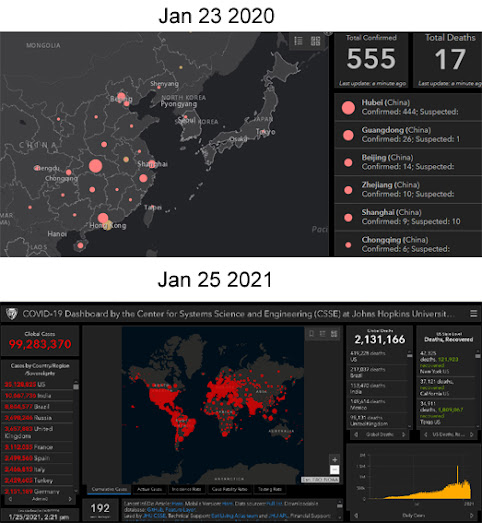The height and width of the screenshot is (523, 482).
Task: Switch to the Case Fatality Ratio tab
Action: 229,489
